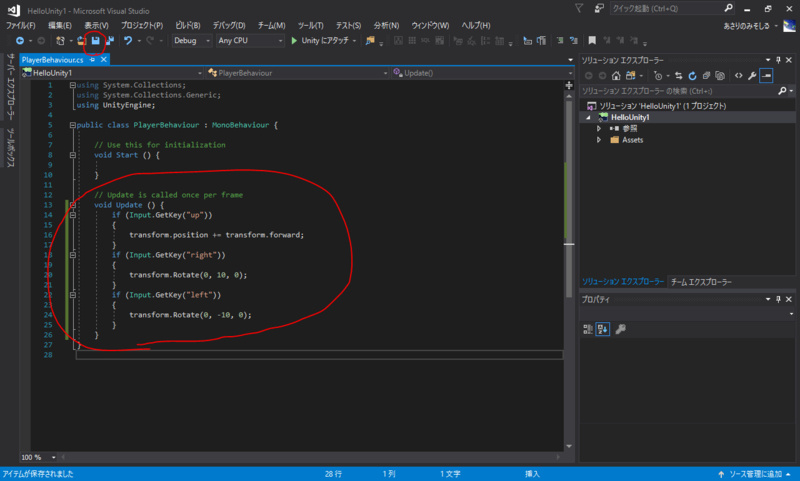This screenshot has height=481, width=800.
Task: Open the ツール(T) menu
Action: click(311, 25)
